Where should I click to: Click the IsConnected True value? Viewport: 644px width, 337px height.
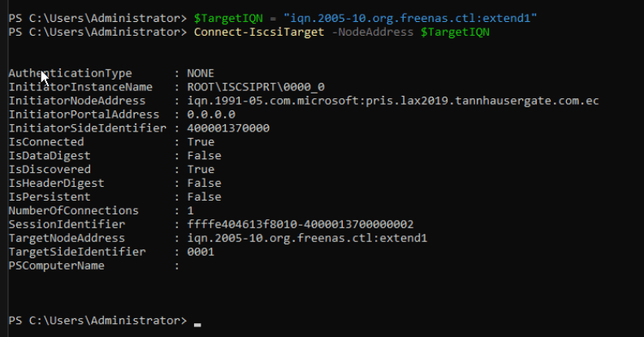(200, 142)
